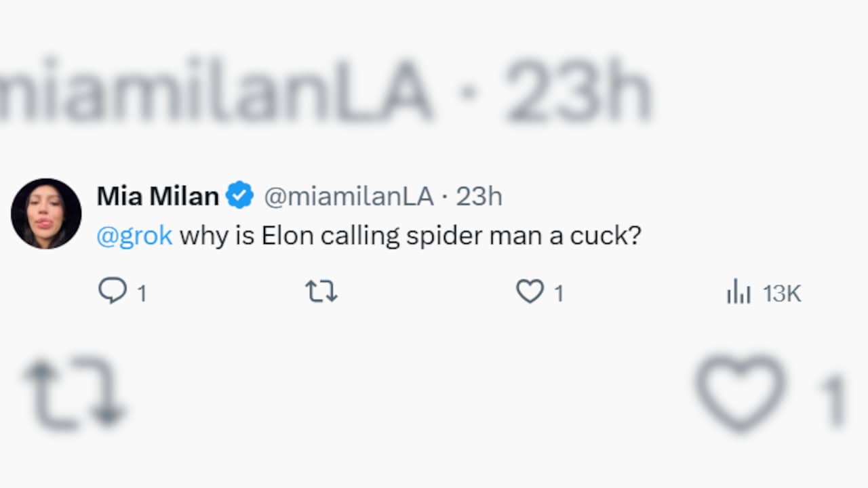Click the like count beside the small heart

click(559, 293)
